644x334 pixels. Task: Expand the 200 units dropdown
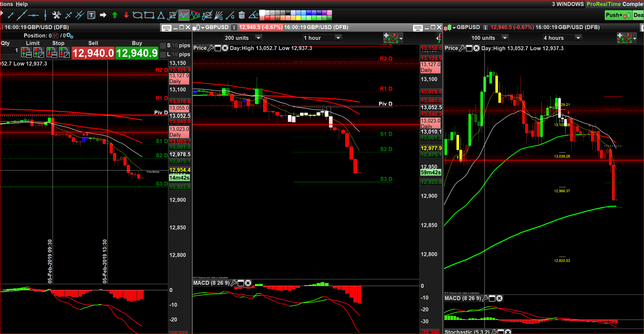[x=258, y=38]
